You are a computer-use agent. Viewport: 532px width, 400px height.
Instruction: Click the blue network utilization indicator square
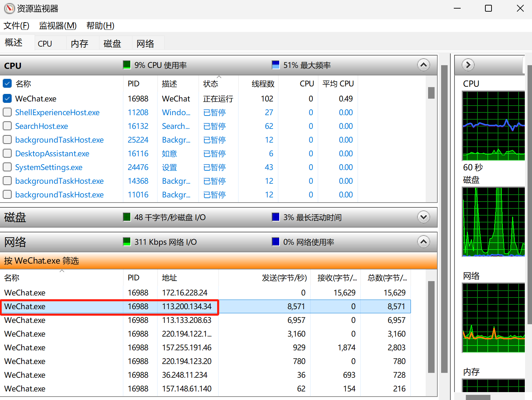(x=275, y=242)
